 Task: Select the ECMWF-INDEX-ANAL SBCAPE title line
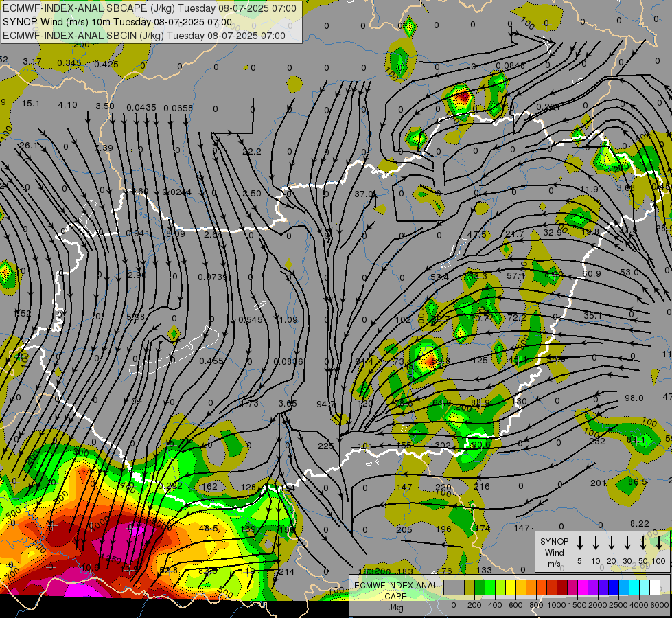(149, 8)
